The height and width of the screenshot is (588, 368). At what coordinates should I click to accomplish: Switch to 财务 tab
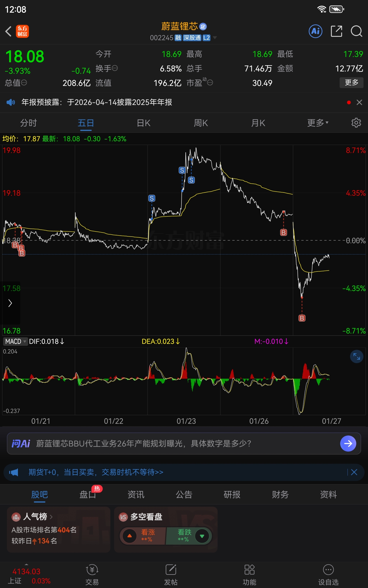click(x=280, y=495)
